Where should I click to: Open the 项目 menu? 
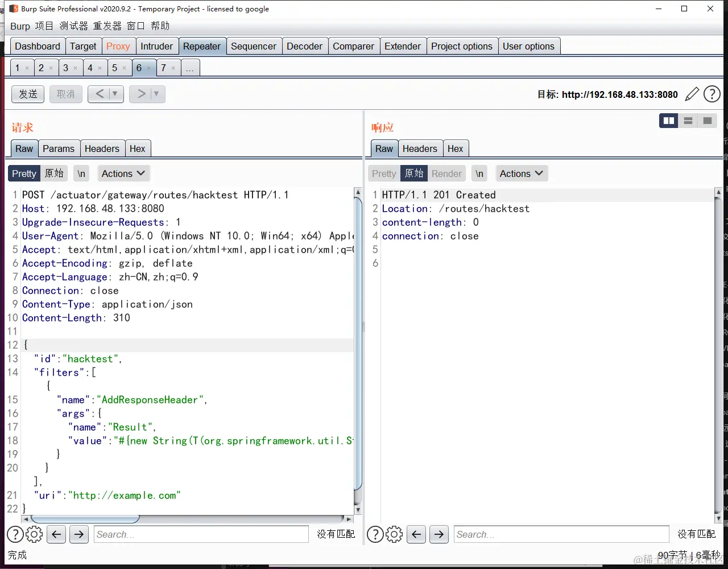click(x=44, y=26)
